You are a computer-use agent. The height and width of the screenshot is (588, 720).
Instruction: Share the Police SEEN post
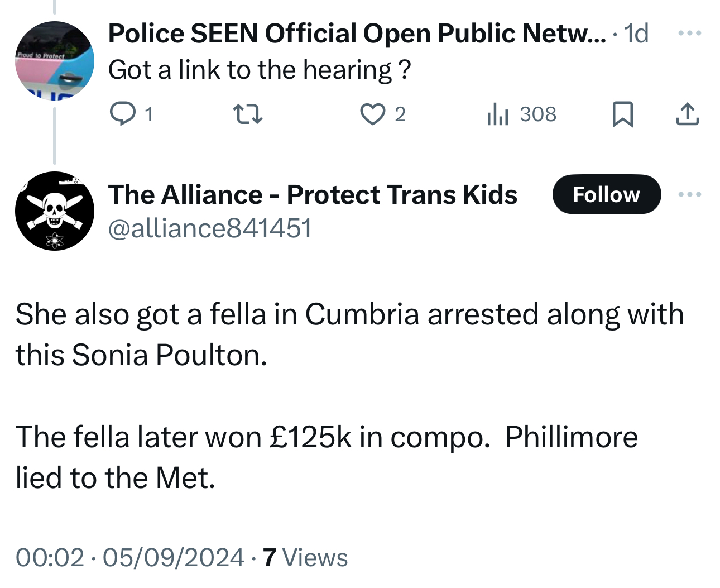click(x=687, y=114)
